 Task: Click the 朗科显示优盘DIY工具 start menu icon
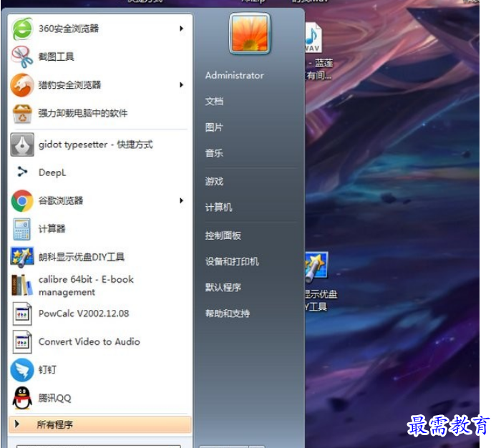(21, 257)
